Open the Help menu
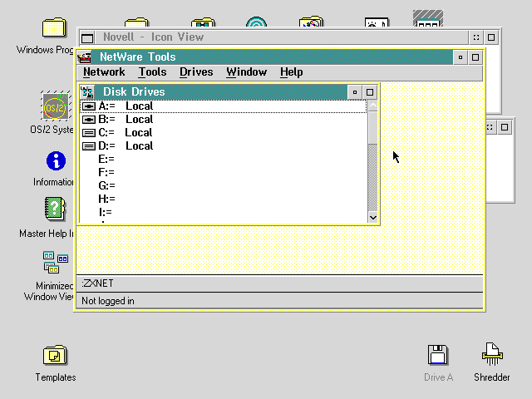This screenshot has width=532, height=399. tap(292, 72)
